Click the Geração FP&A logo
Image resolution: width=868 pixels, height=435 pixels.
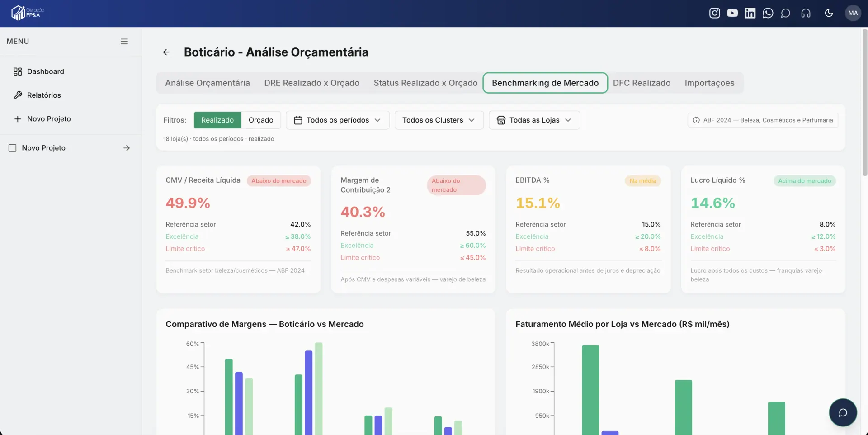point(28,13)
